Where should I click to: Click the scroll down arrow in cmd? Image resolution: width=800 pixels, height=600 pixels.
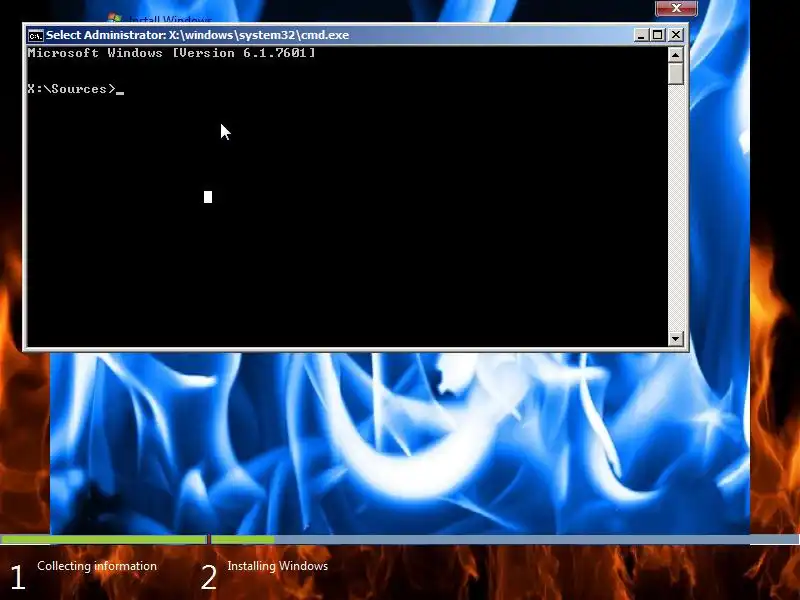[x=676, y=338]
